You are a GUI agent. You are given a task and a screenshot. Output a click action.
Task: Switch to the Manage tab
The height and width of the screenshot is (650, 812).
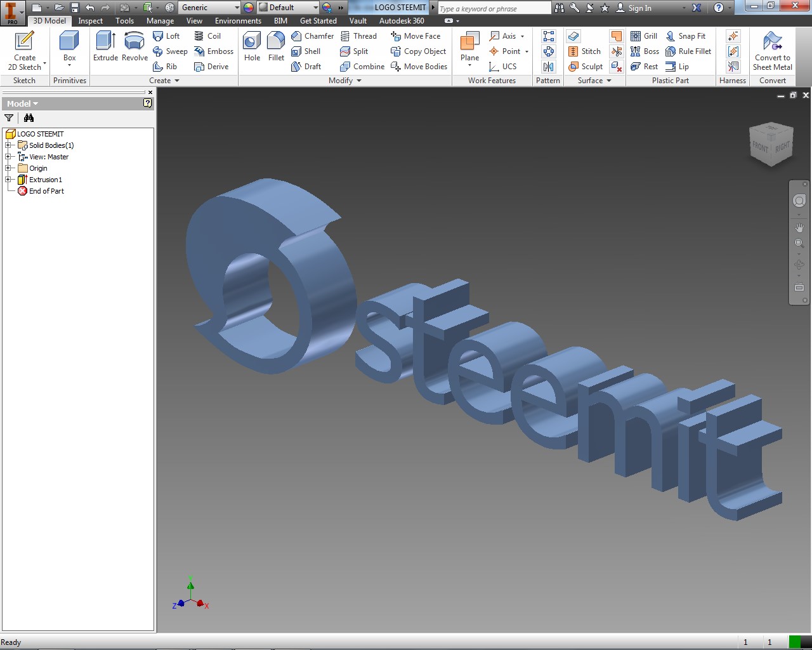160,21
